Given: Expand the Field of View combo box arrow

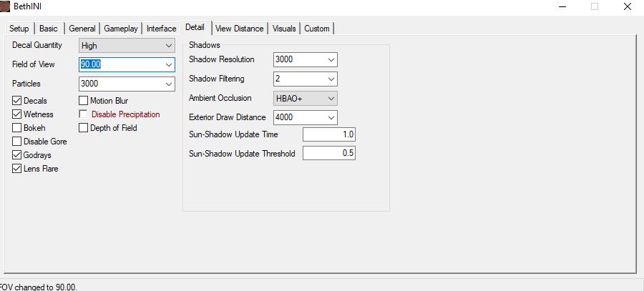Looking at the screenshot, I should (x=168, y=65).
